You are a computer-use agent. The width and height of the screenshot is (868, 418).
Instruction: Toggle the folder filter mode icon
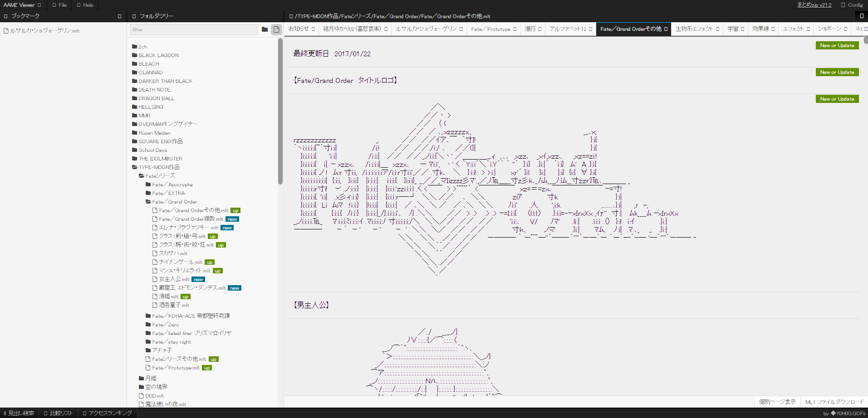click(265, 29)
